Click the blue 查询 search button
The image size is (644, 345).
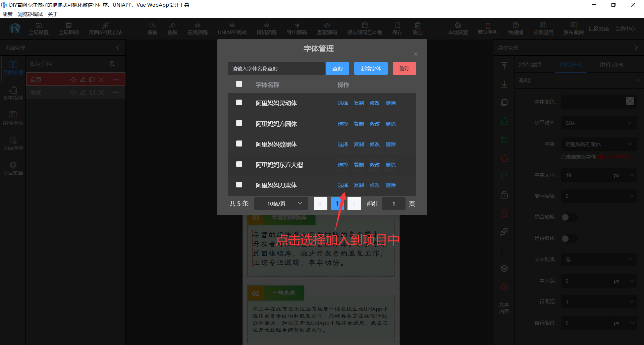pyautogui.click(x=337, y=68)
